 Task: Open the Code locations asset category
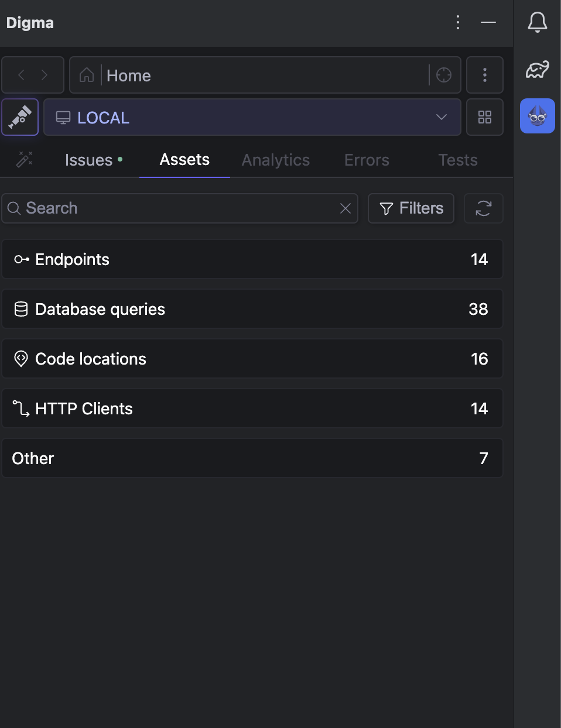click(x=252, y=359)
